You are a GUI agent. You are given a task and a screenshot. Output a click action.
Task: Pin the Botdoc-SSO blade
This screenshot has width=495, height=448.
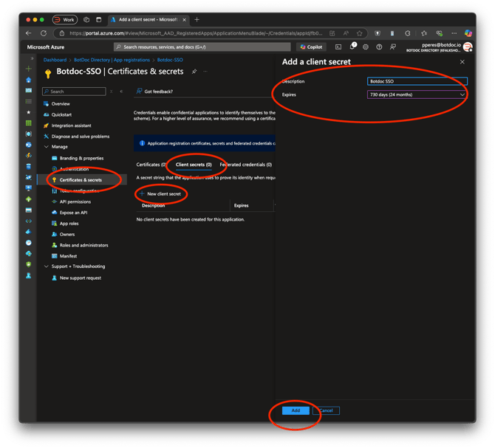194,72
